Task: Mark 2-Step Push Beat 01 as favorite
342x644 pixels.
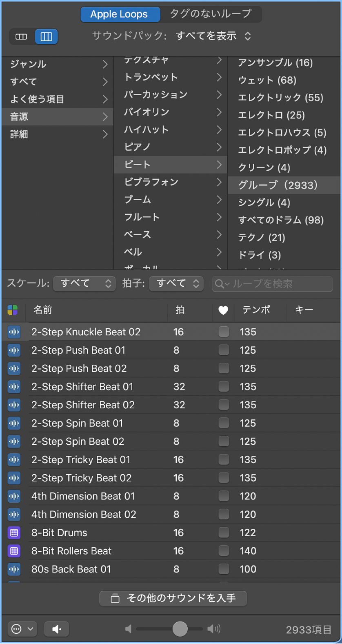Action: (224, 350)
